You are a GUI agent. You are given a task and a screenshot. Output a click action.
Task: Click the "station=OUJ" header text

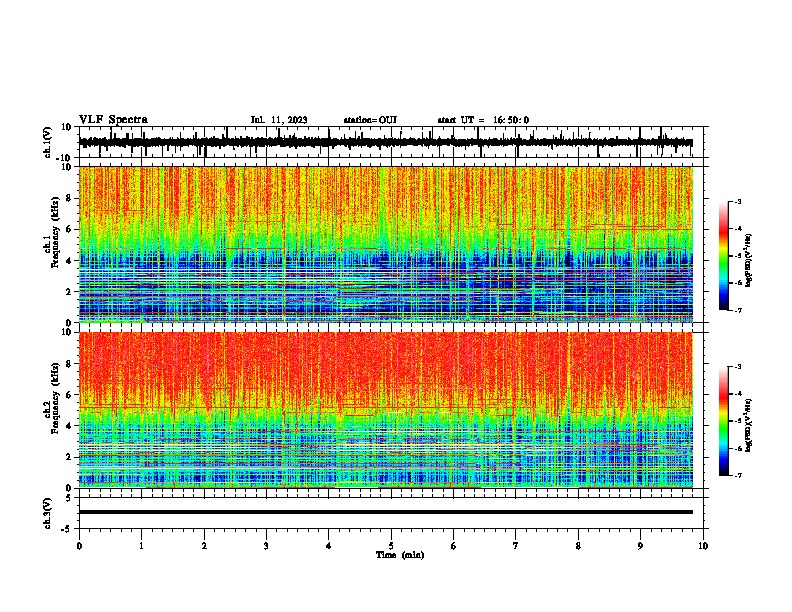click(x=370, y=120)
